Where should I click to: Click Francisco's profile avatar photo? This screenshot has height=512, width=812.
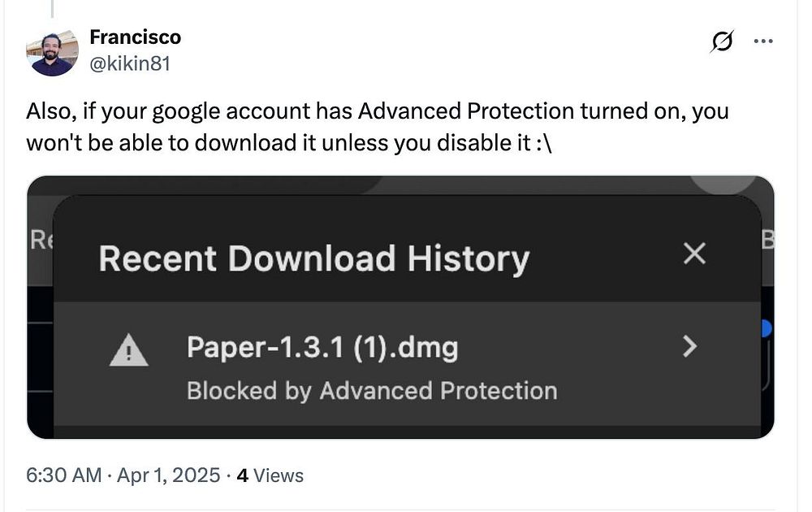click(51, 54)
